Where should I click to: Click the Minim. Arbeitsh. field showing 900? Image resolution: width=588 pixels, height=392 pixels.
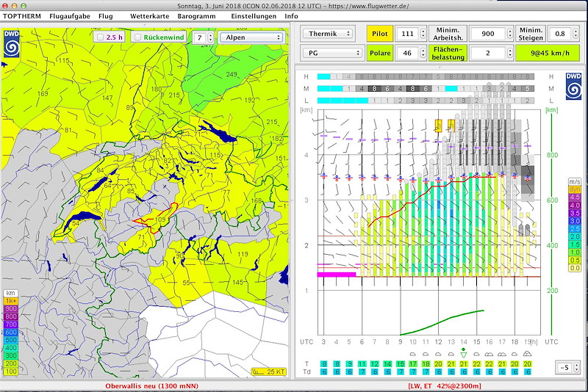(x=487, y=34)
